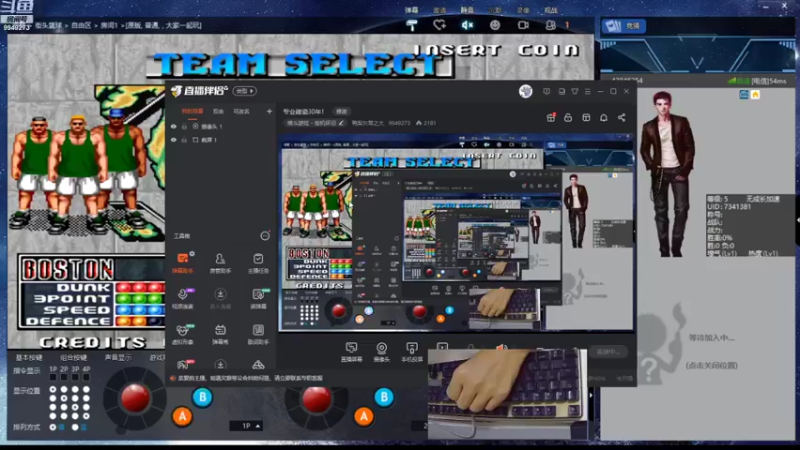
Task: Click the blue 竞猜 button
Action: pyautogui.click(x=623, y=26)
